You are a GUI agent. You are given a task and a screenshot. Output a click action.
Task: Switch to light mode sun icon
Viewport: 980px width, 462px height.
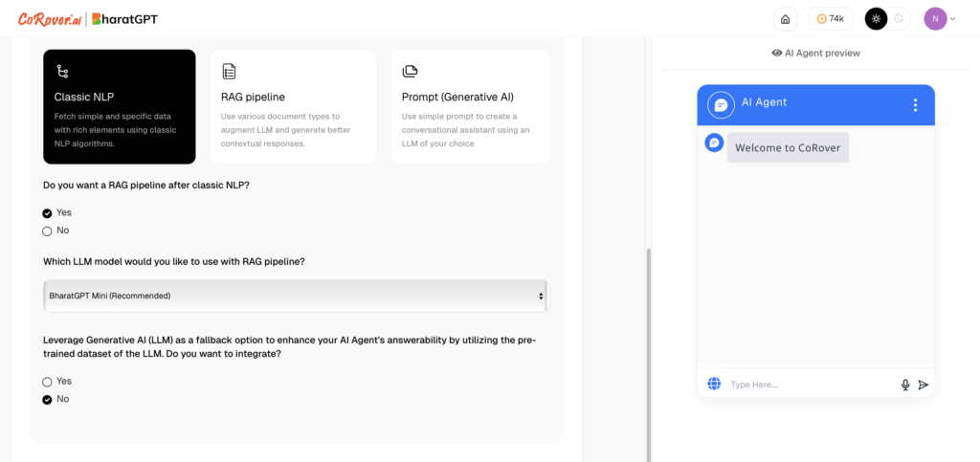(x=877, y=19)
